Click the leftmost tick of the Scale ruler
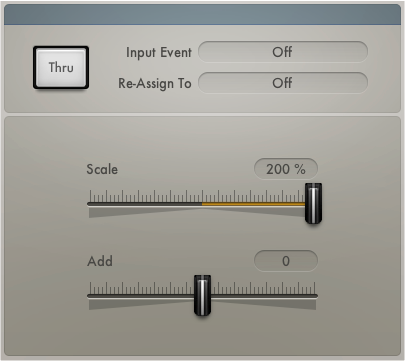 90,196
